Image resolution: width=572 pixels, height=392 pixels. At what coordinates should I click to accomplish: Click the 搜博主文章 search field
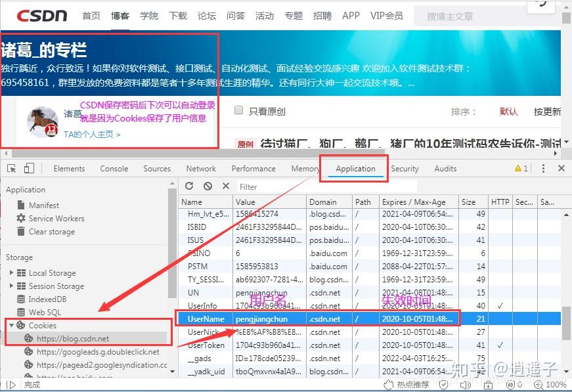pyautogui.click(x=471, y=16)
